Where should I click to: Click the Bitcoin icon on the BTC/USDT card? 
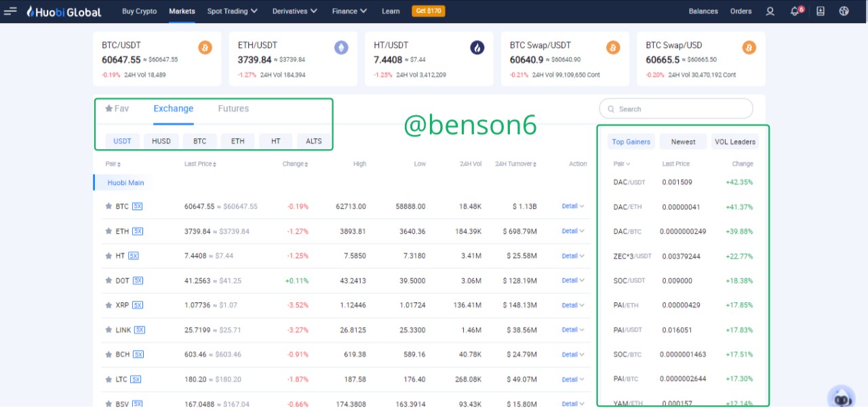pos(205,47)
